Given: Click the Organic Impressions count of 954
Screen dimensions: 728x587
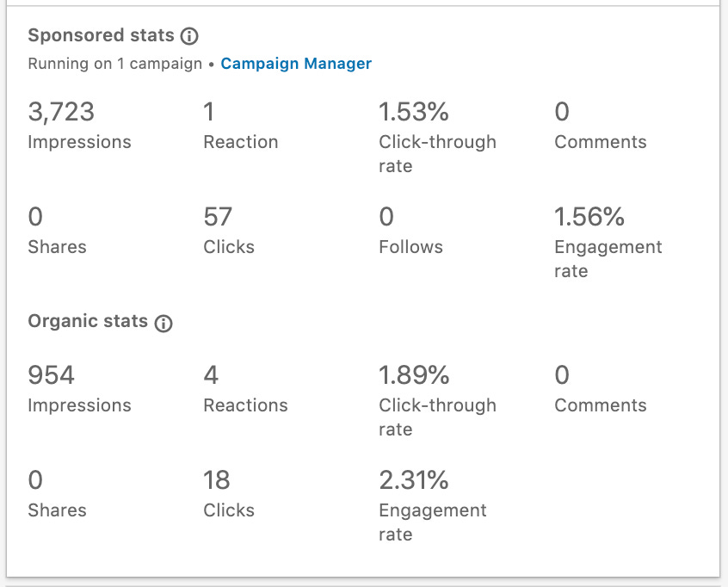Looking at the screenshot, I should pyautogui.click(x=52, y=375).
